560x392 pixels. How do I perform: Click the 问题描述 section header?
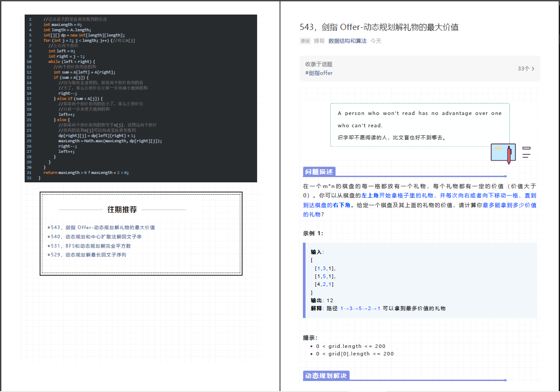(319, 172)
